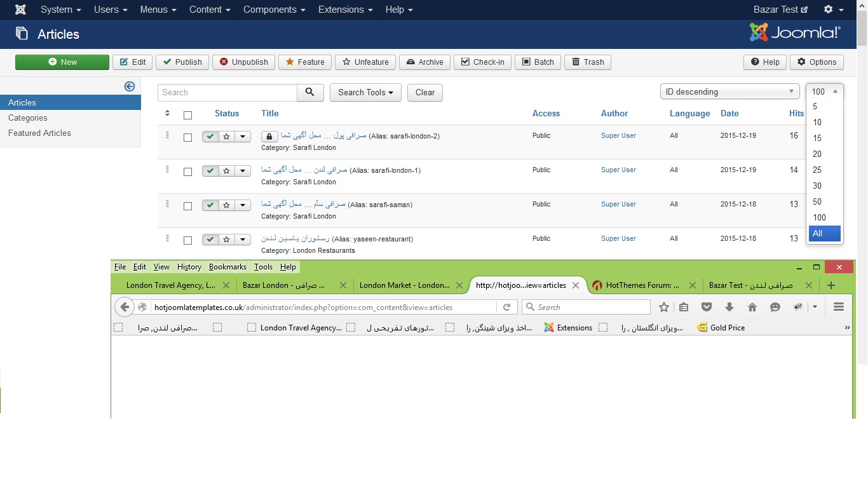Open the Extensions menu in top bar

coord(346,10)
